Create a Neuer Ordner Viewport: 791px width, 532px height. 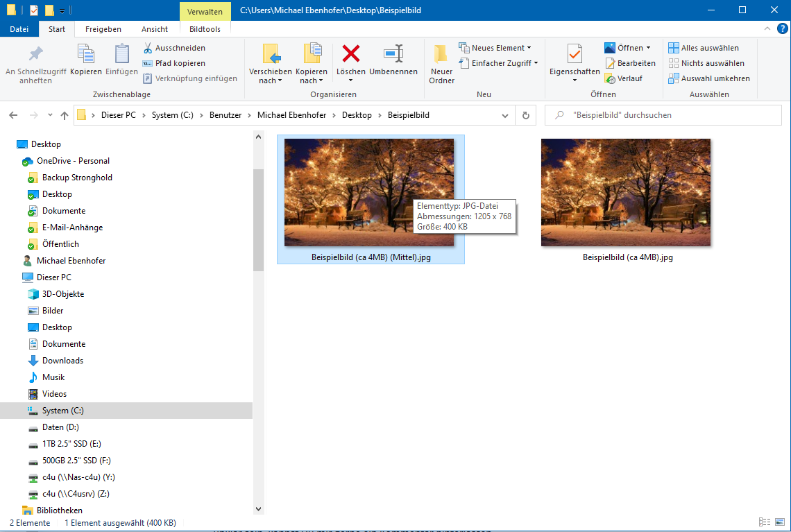441,64
